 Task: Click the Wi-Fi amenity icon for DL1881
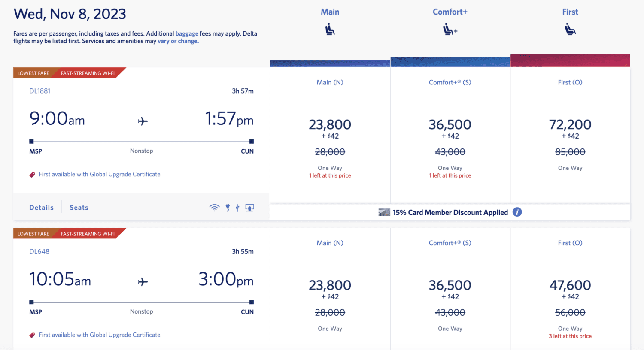(214, 207)
